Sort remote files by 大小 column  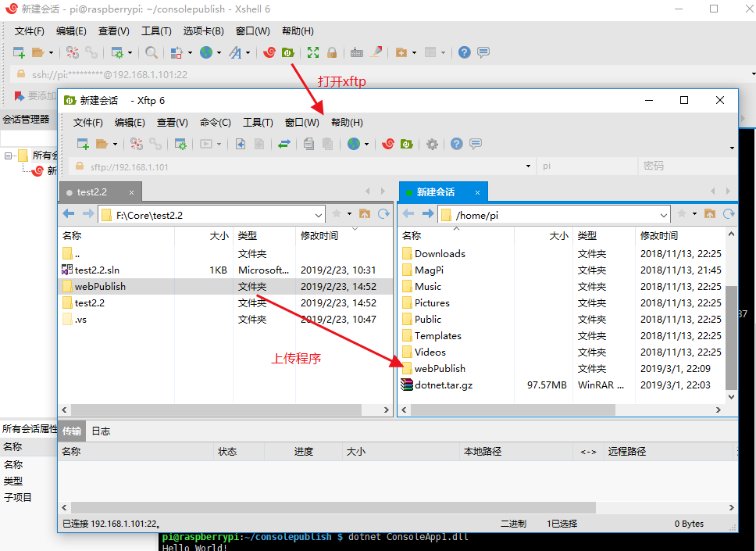pyautogui.click(x=544, y=235)
